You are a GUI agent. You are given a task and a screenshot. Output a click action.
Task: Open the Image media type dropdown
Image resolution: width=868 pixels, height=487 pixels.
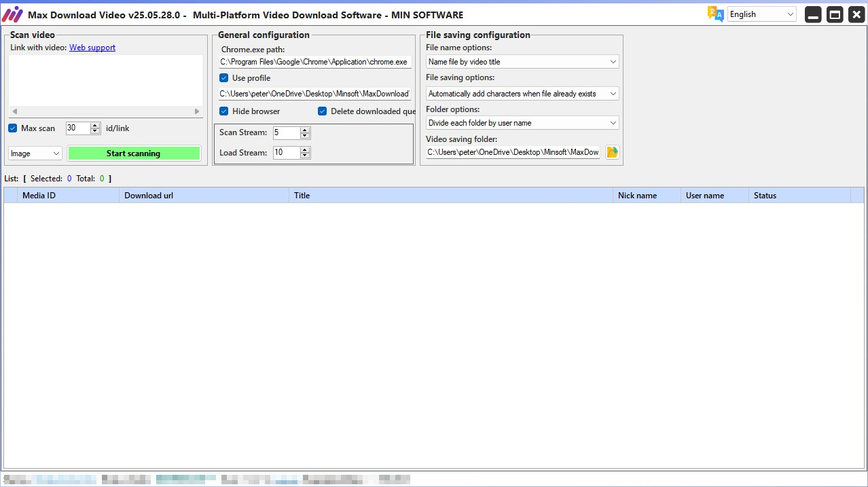[x=35, y=154]
